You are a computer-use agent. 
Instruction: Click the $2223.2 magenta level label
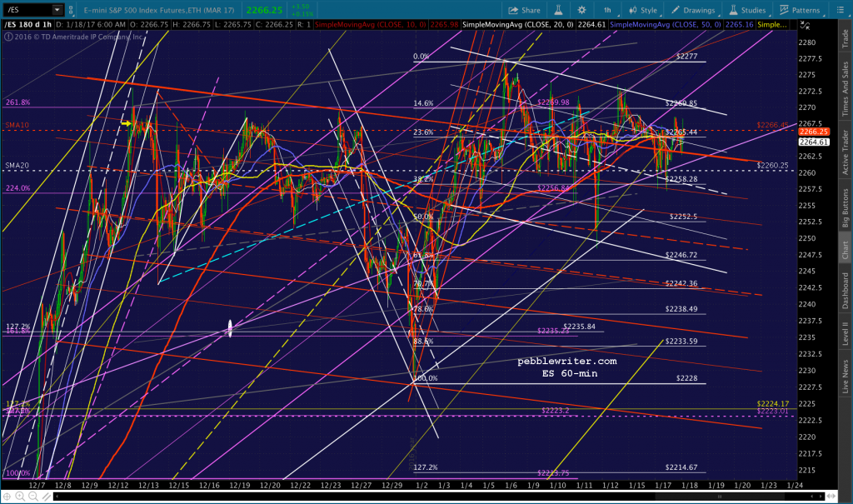click(x=556, y=410)
